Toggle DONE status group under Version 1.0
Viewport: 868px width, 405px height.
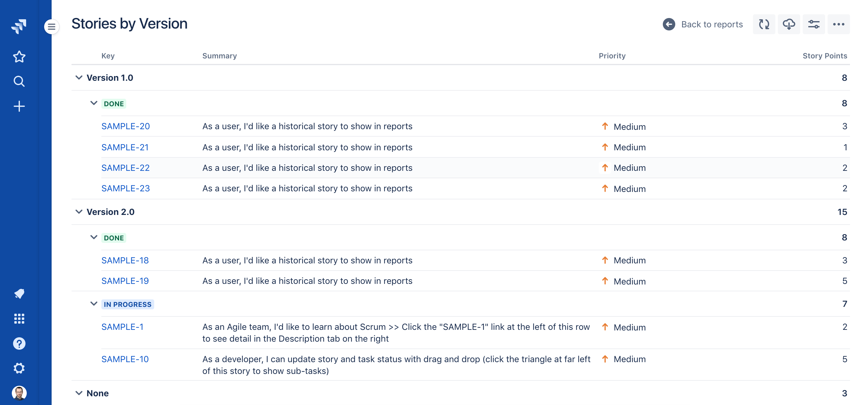(x=92, y=103)
